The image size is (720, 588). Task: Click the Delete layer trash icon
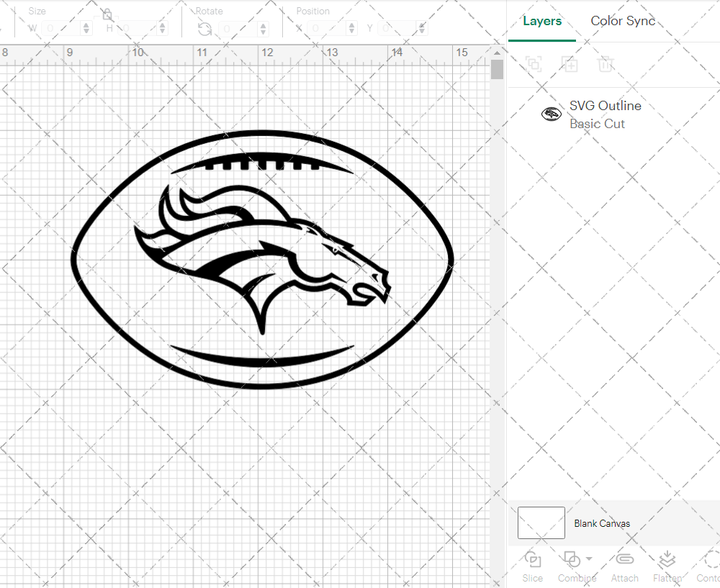[606, 64]
